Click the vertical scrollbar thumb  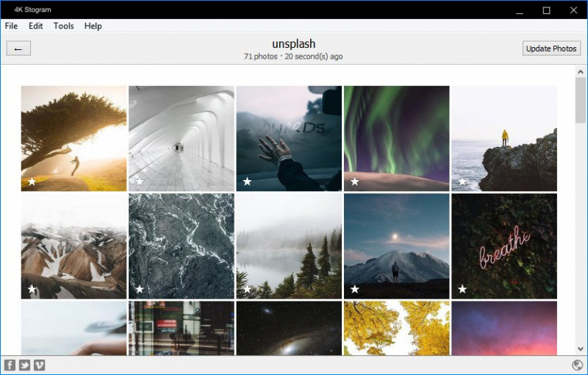coord(581,100)
